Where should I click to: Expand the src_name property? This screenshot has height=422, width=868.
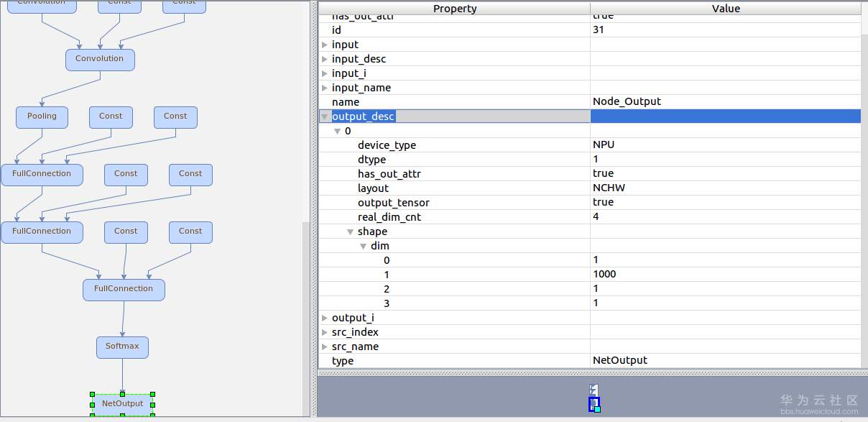click(x=325, y=347)
